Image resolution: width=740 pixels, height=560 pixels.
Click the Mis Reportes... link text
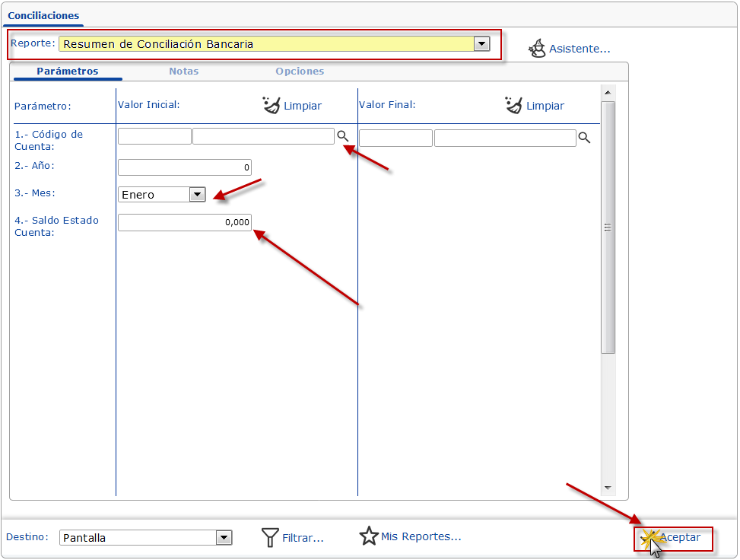pyautogui.click(x=421, y=536)
